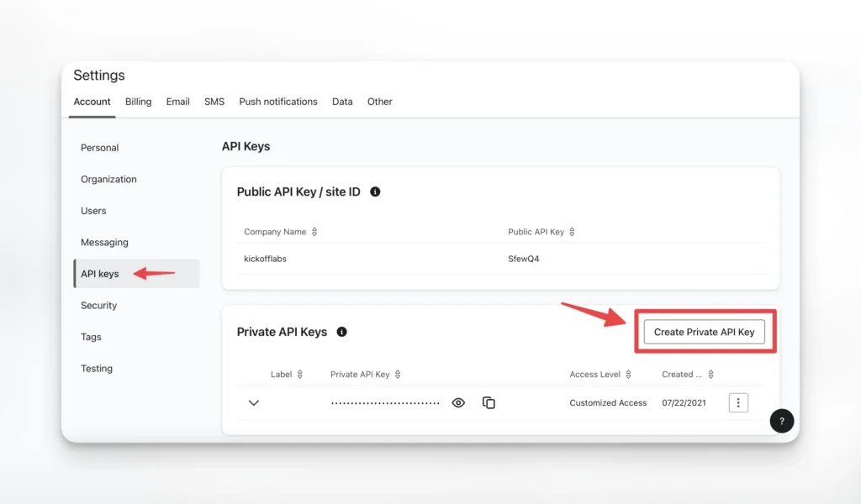
Task: Click the Customized Access value
Action: 608,402
